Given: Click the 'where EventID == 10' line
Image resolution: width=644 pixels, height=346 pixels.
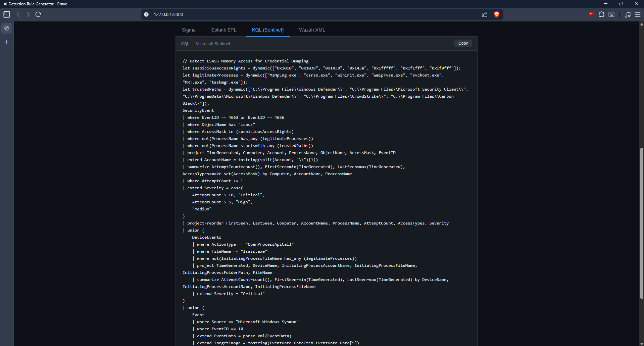Looking at the screenshot, I should point(217,329).
